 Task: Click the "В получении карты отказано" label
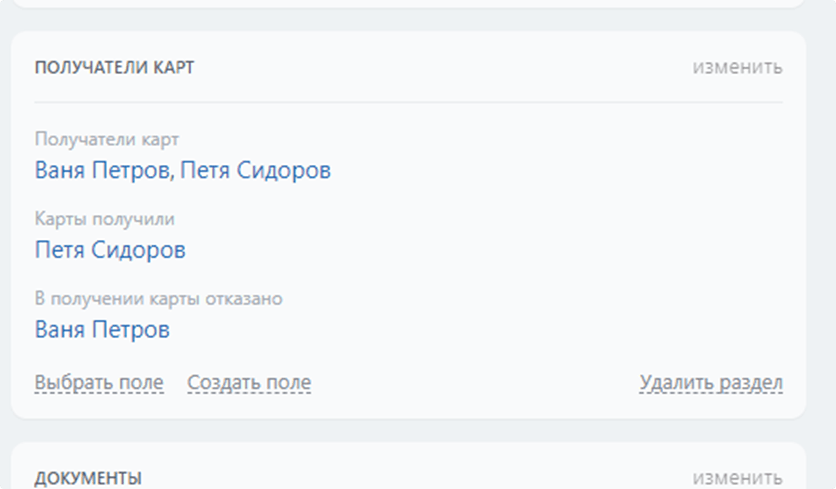(159, 298)
